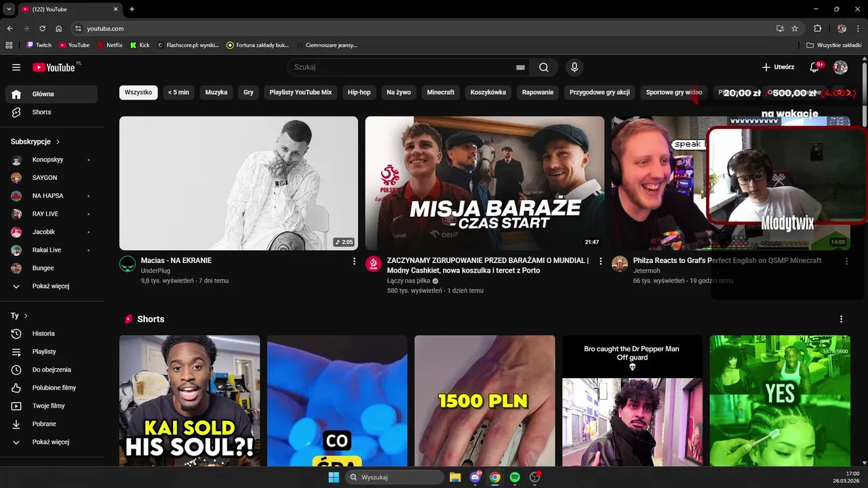This screenshot has width=868, height=488.
Task: Click the search magnifier button
Action: pyautogui.click(x=544, y=67)
